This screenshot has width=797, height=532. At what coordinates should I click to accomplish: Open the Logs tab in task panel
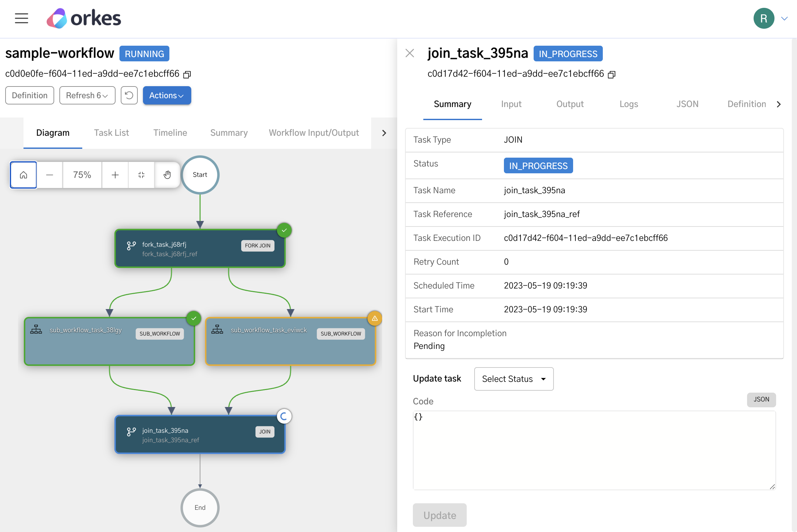[x=629, y=104]
